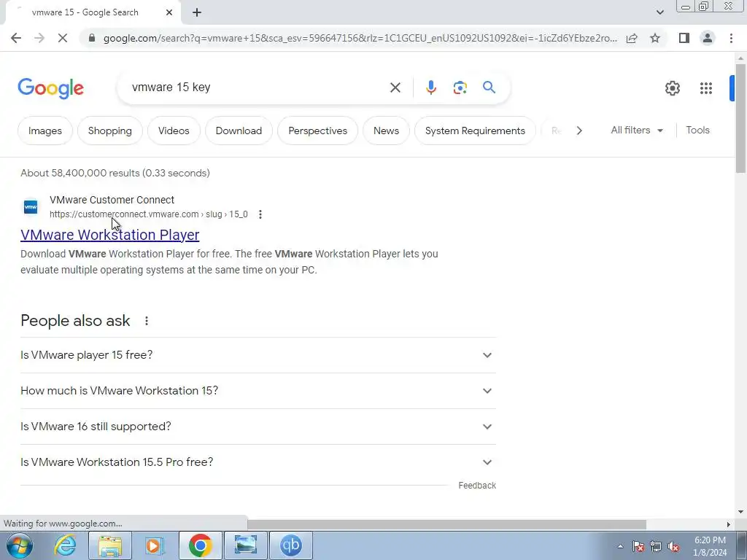Click the customerconnect.vmware.com URL
This screenshot has height=560, width=747.
pyautogui.click(x=149, y=214)
